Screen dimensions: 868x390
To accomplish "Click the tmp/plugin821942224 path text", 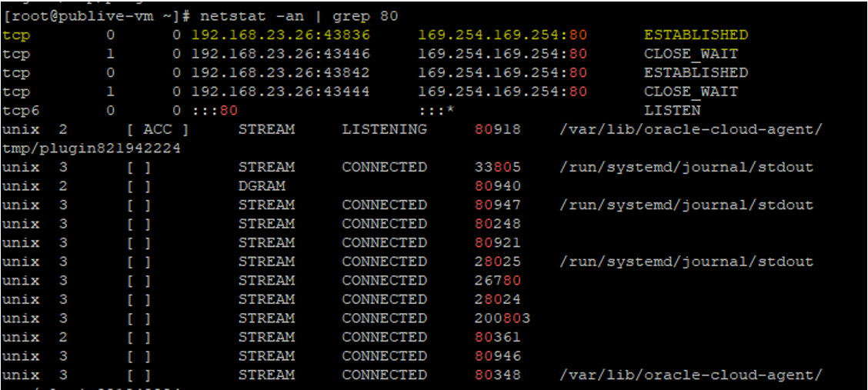I will (x=92, y=148).
